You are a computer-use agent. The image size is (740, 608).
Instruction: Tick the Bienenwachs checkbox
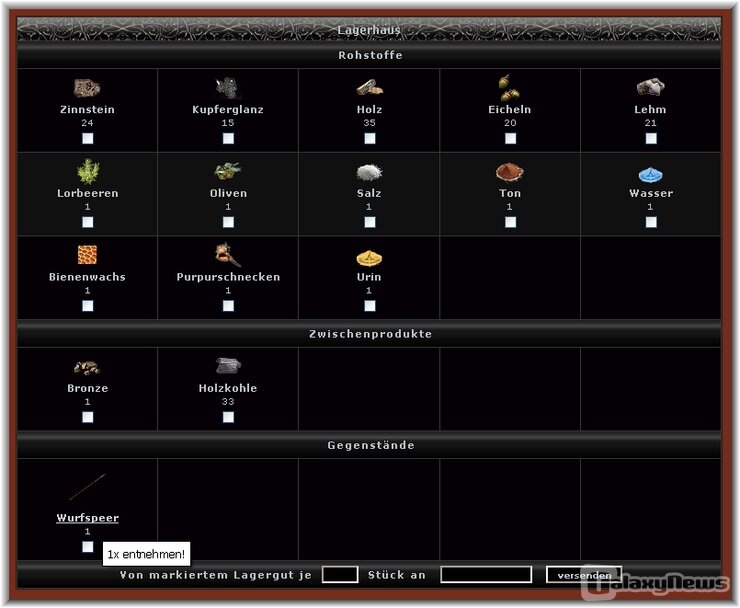(88, 306)
